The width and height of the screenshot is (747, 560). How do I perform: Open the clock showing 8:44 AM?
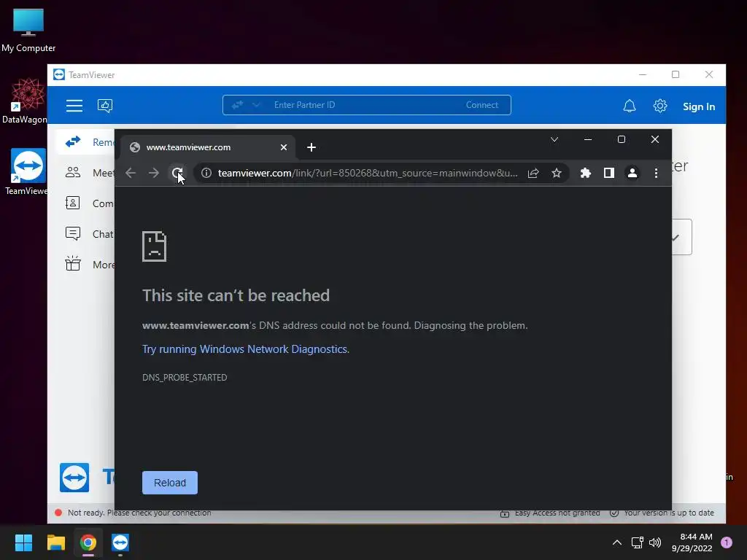pos(692,542)
